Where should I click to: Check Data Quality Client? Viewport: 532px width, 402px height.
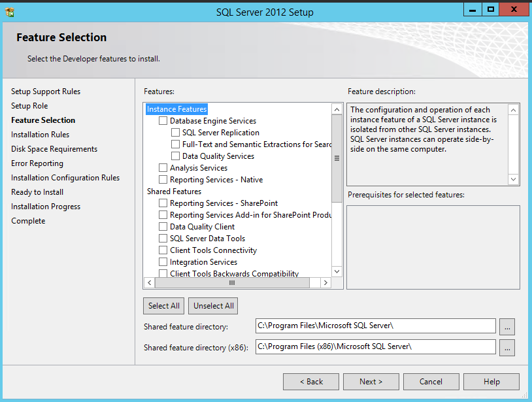coord(163,227)
